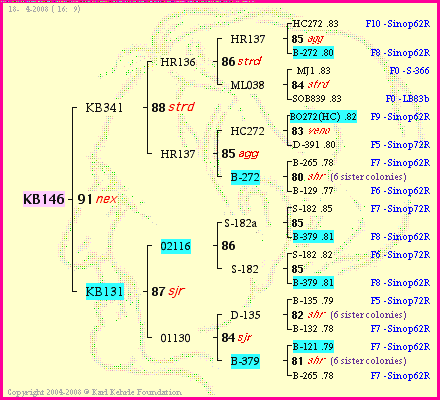440x400 pixels.
Task: Click the ML038 node
Action: click(247, 85)
